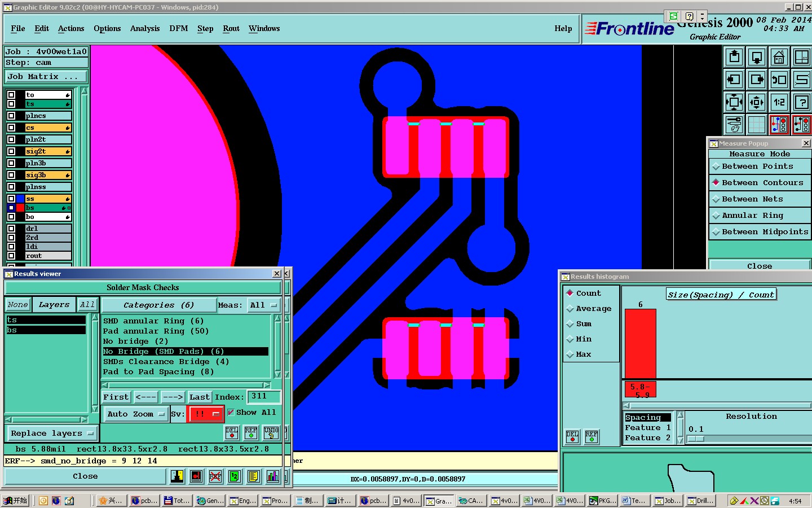
Task: Click the S-shaped snake trace icon
Action: pos(802,80)
